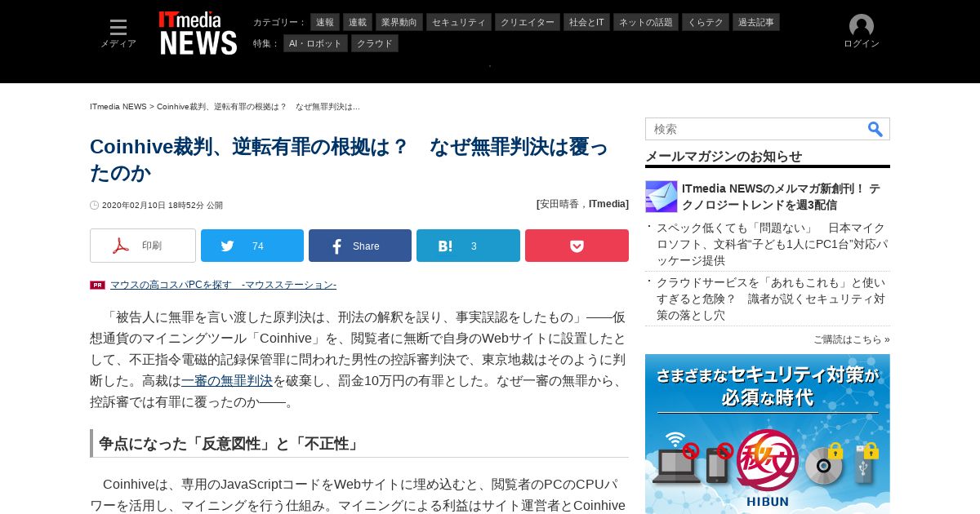Open the AI・ロボット feature
980x514 pixels.
coord(315,43)
